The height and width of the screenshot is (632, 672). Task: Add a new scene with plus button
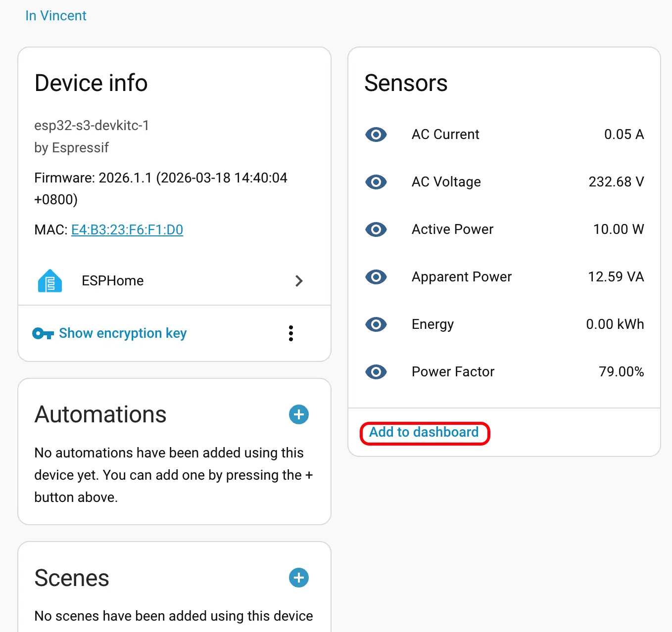click(299, 578)
